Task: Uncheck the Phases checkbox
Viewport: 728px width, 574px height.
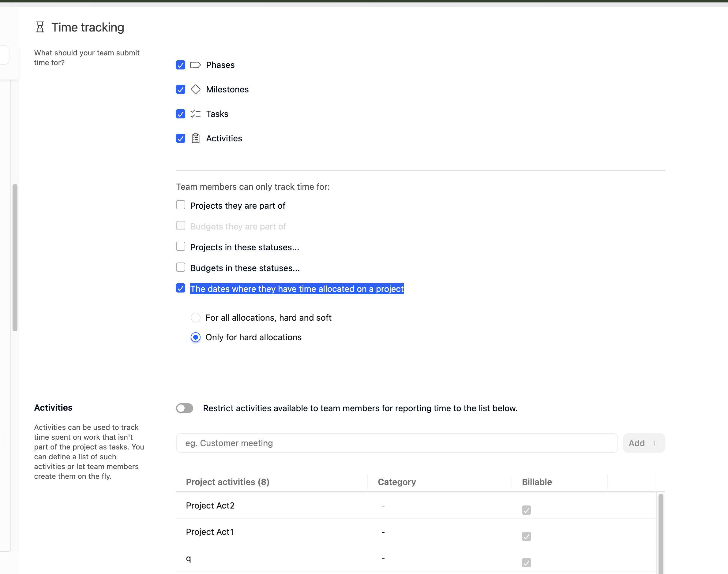Action: tap(181, 65)
